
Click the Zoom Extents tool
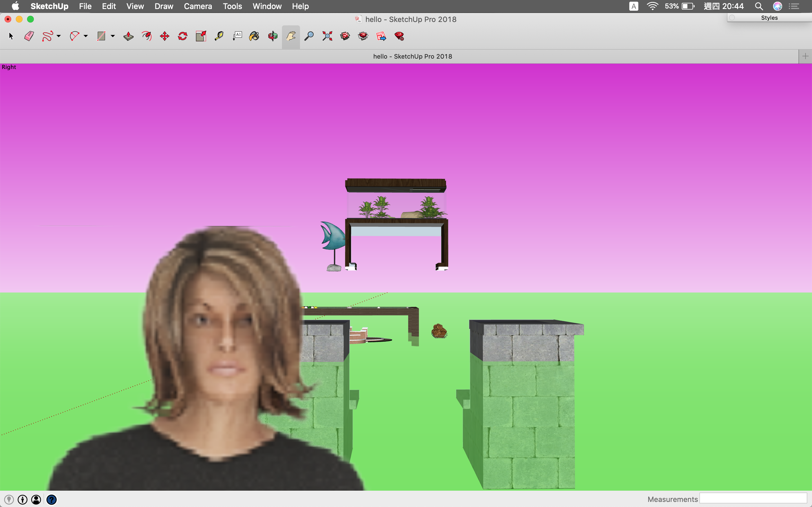[327, 36]
